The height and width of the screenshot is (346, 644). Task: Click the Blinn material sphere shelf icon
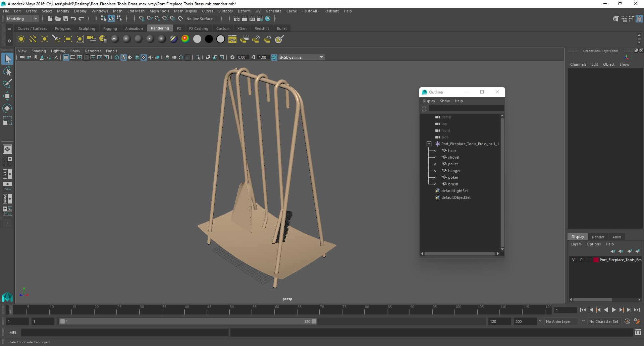pos(126,39)
